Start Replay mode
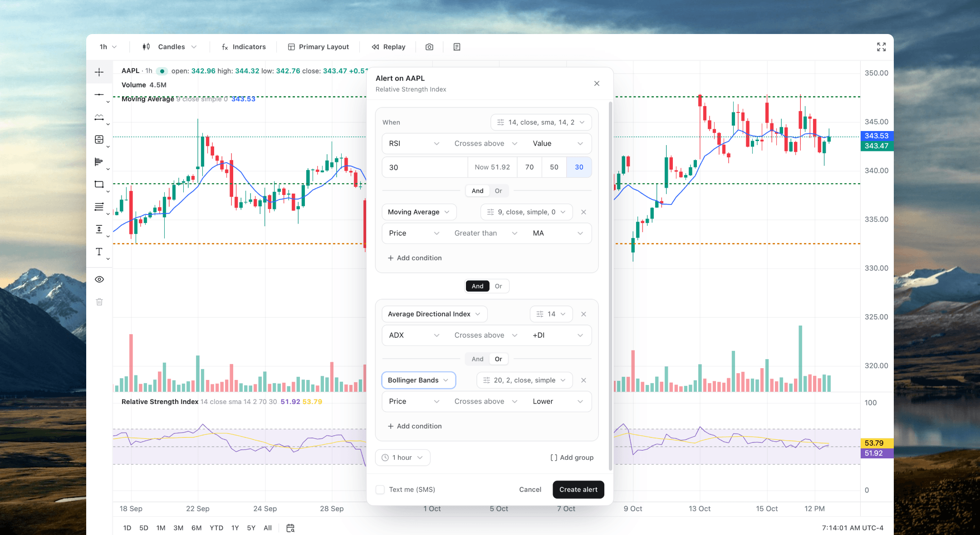Viewport: 980px width, 535px height. [x=388, y=47]
